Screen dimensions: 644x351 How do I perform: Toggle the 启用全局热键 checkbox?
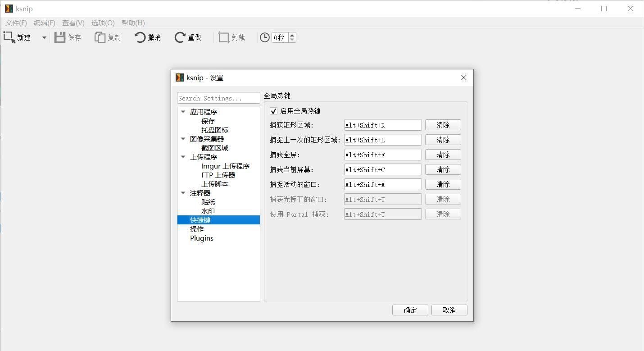pos(273,111)
